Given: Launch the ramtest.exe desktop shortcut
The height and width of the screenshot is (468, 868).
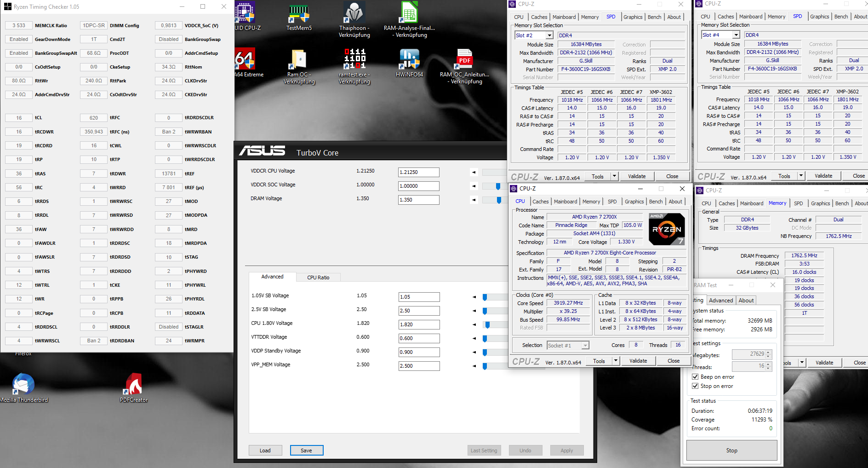Looking at the screenshot, I should point(354,66).
